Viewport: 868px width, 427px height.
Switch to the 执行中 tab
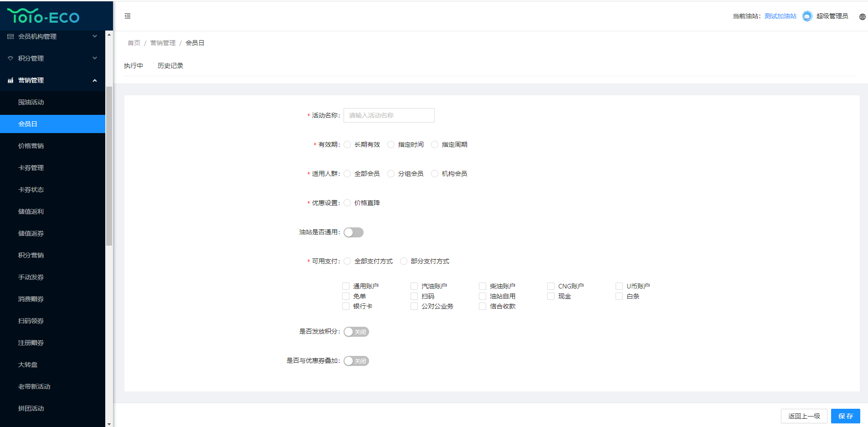click(x=134, y=66)
